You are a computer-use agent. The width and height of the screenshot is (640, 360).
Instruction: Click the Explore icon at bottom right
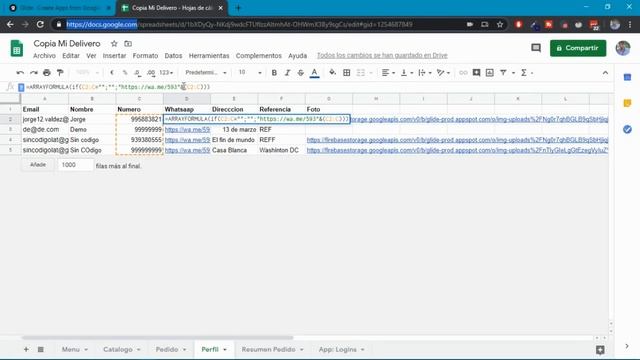click(x=600, y=350)
